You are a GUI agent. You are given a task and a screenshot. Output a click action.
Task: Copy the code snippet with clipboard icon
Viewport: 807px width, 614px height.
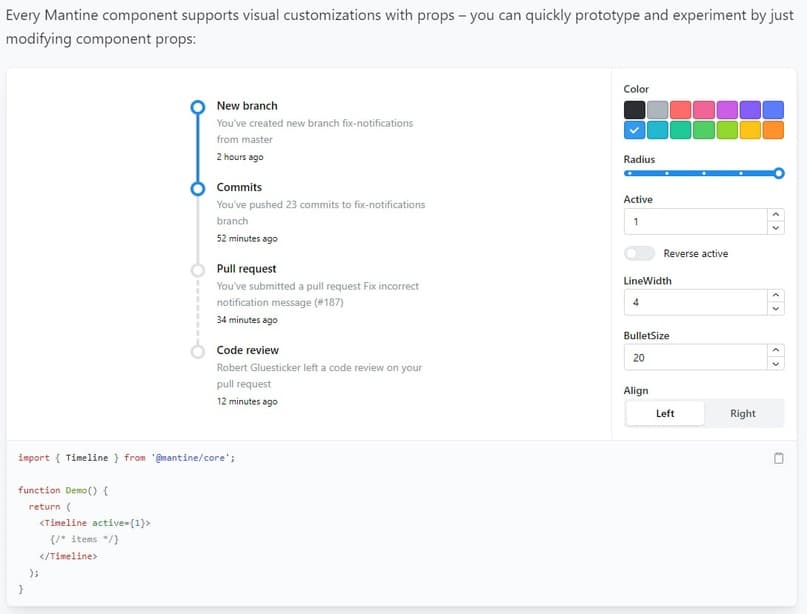click(778, 458)
